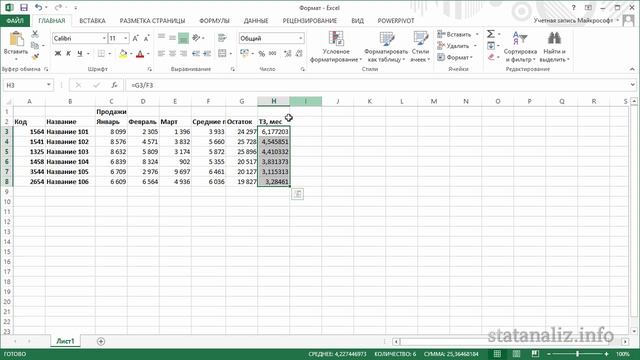Open Conditional Formatting (Условное форматирование) menu

pyautogui.click(x=336, y=47)
